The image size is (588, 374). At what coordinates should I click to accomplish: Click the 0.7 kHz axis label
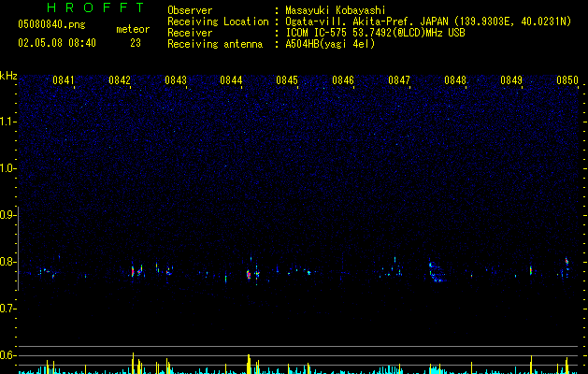click(7, 309)
